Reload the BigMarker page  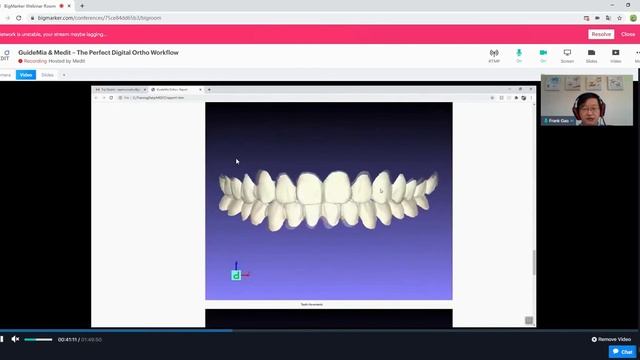(x=19, y=18)
